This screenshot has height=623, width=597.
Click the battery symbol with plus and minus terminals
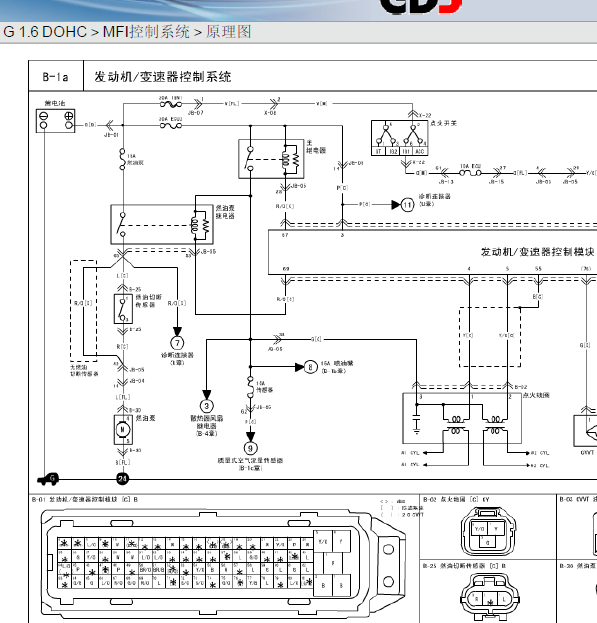56,121
